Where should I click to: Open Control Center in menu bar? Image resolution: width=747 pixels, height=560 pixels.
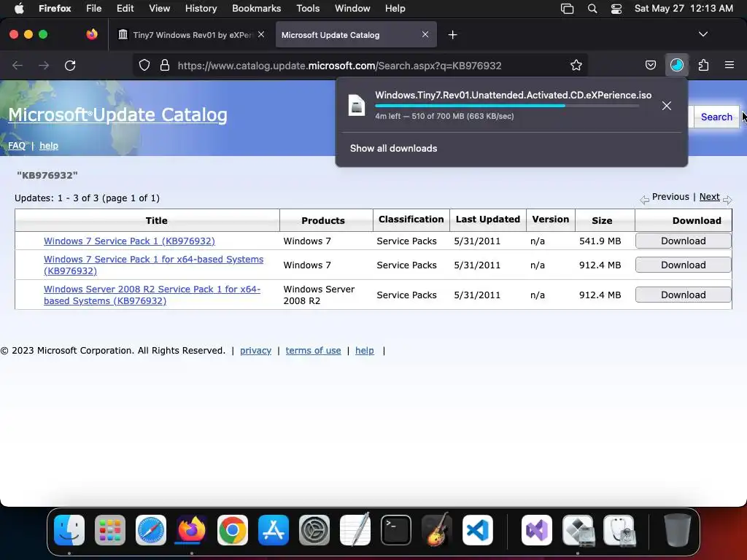(616, 9)
